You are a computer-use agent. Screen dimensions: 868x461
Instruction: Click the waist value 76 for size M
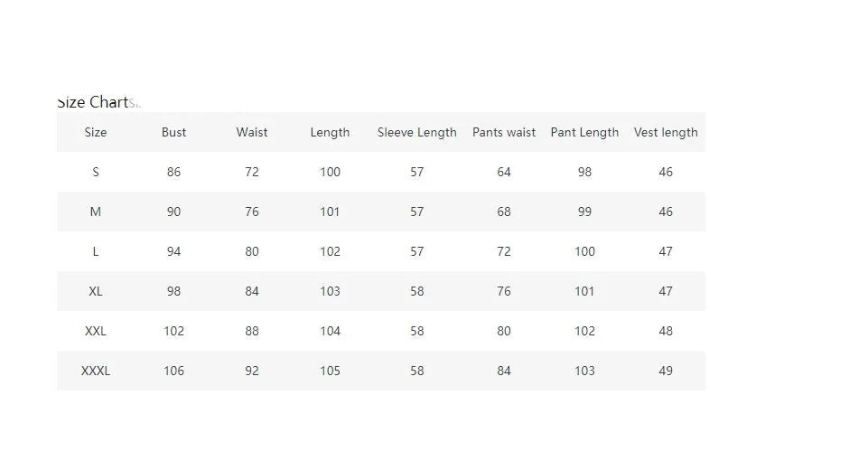252,212
